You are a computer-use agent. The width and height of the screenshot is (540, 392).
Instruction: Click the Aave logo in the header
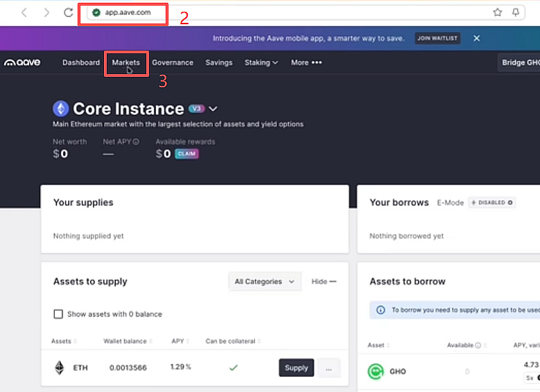tap(22, 62)
